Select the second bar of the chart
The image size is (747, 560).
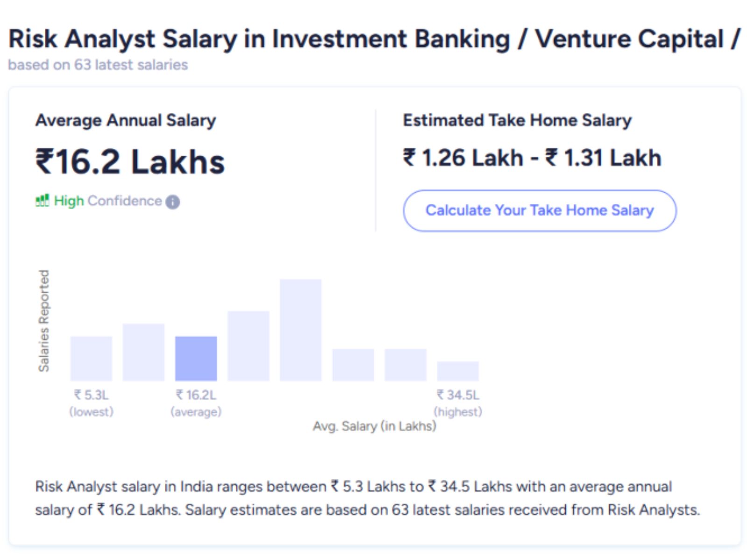pyautogui.click(x=144, y=352)
